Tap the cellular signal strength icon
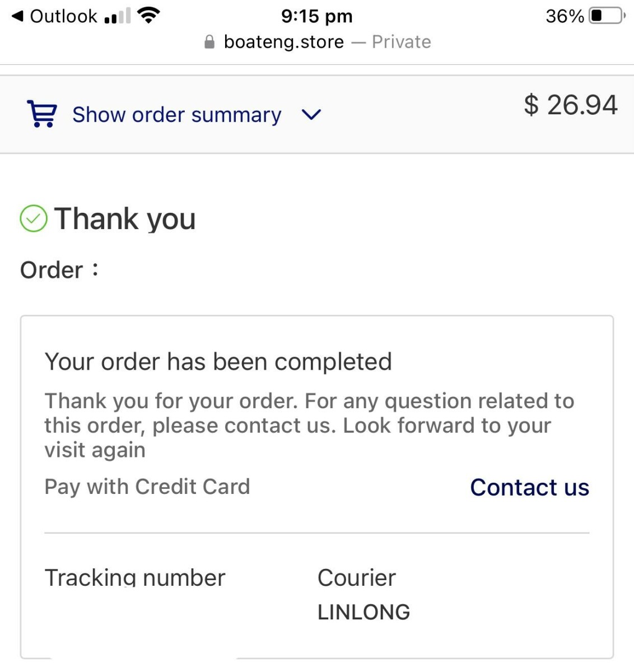Screen dimensions: 634x672 tap(117, 17)
